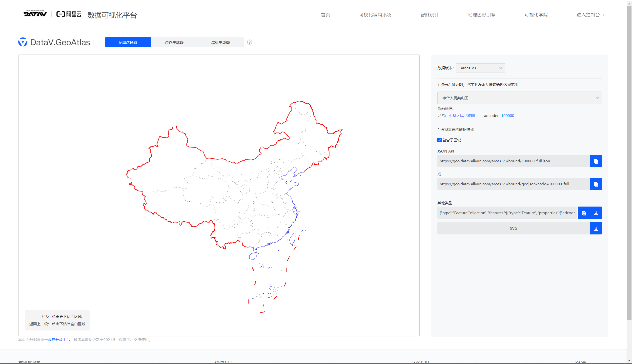Click the adcode 100000 link

coord(507,115)
